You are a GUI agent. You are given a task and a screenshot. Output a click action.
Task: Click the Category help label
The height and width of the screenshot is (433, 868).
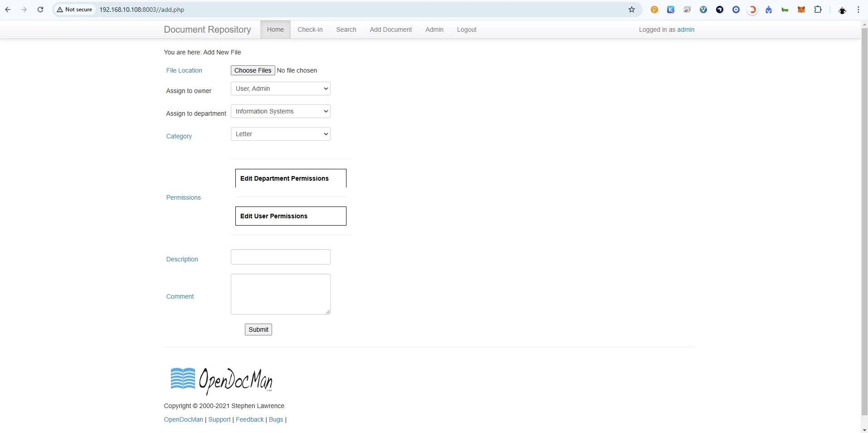pyautogui.click(x=179, y=136)
